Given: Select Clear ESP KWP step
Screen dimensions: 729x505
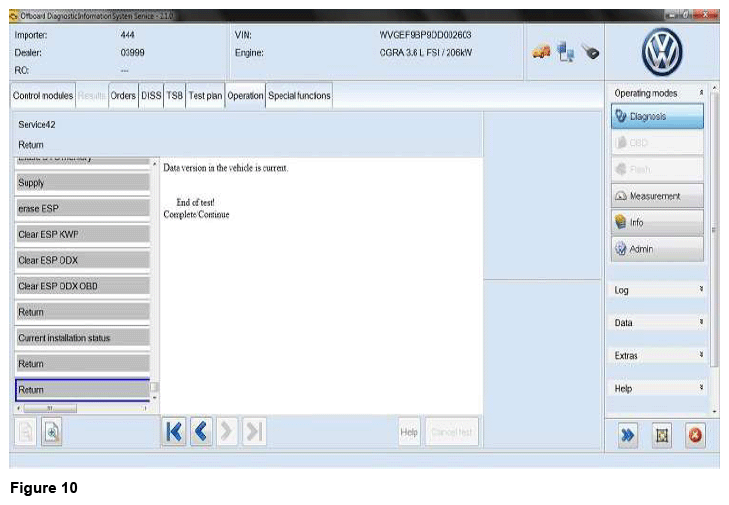Looking at the screenshot, I should pyautogui.click(x=83, y=234).
